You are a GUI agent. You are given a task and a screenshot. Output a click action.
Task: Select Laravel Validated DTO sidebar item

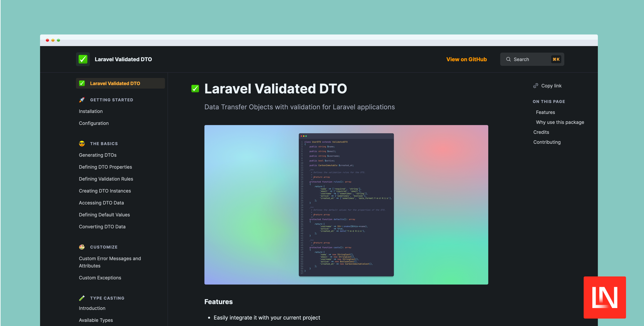[x=120, y=83]
